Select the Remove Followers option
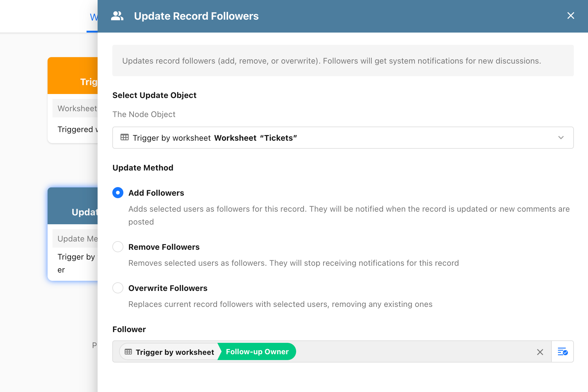 pyautogui.click(x=118, y=247)
